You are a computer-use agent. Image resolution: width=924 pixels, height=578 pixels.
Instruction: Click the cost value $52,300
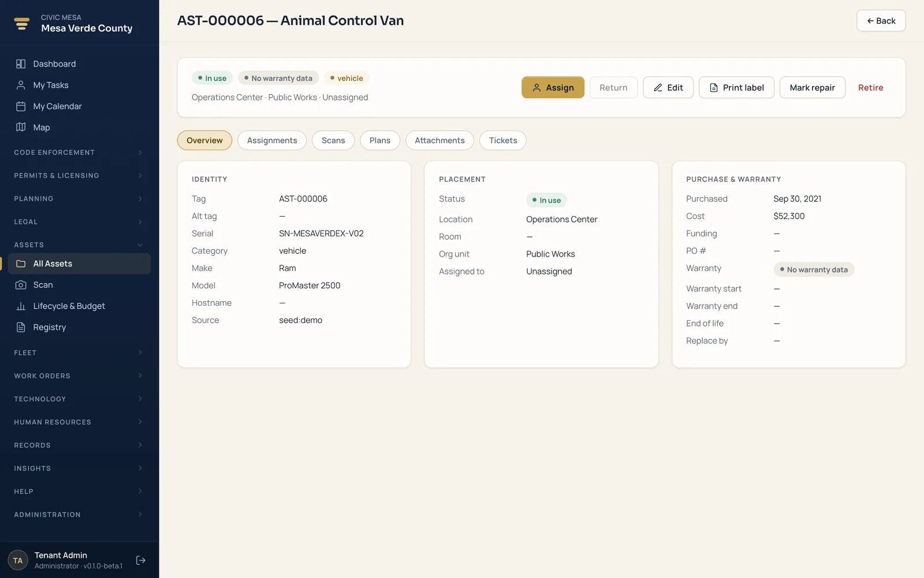[x=789, y=216]
